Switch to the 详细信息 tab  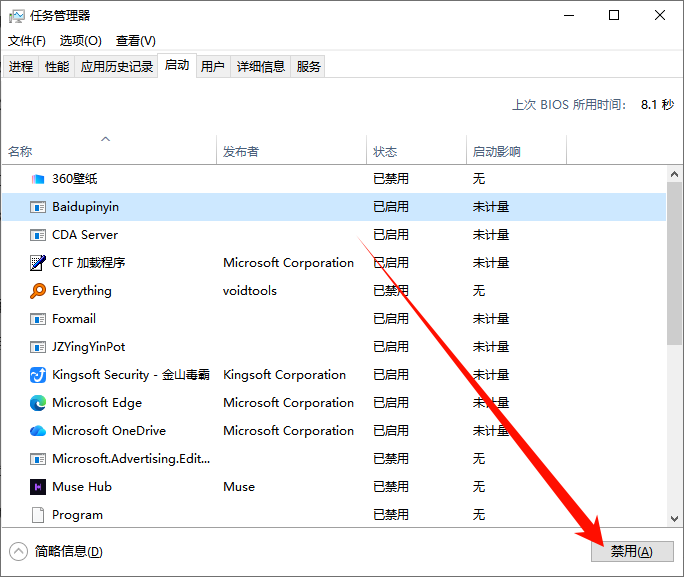[260, 67]
